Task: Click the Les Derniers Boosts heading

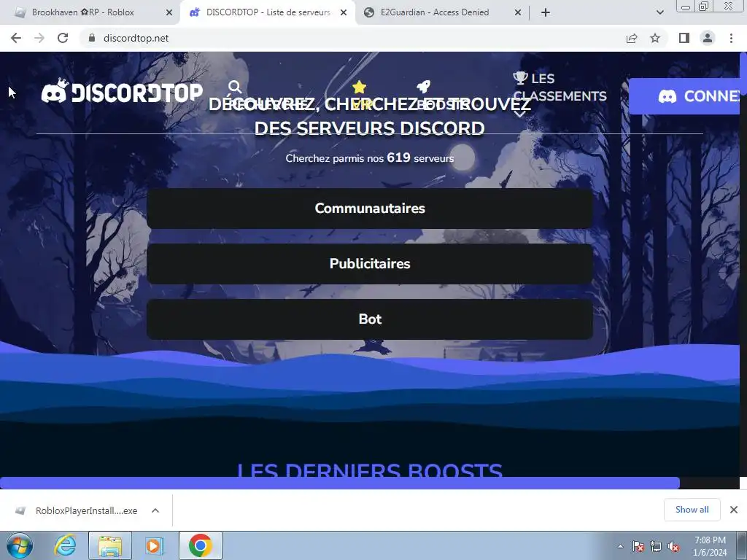Action: (370, 470)
